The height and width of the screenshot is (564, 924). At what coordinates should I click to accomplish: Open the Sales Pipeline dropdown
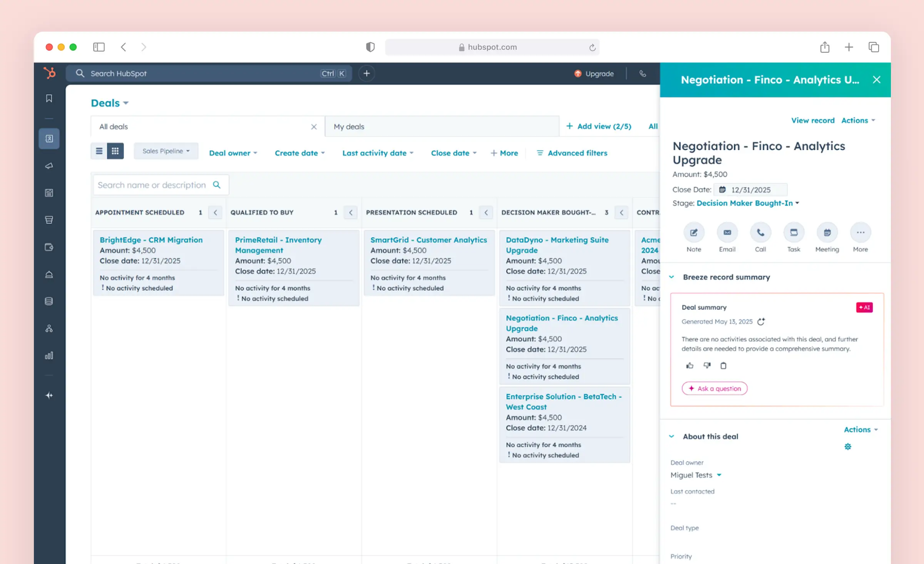click(x=166, y=151)
